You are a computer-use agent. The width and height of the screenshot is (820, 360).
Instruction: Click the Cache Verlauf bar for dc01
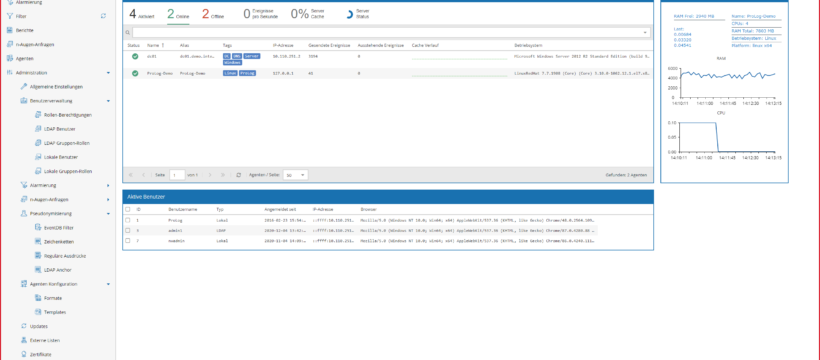click(x=460, y=58)
